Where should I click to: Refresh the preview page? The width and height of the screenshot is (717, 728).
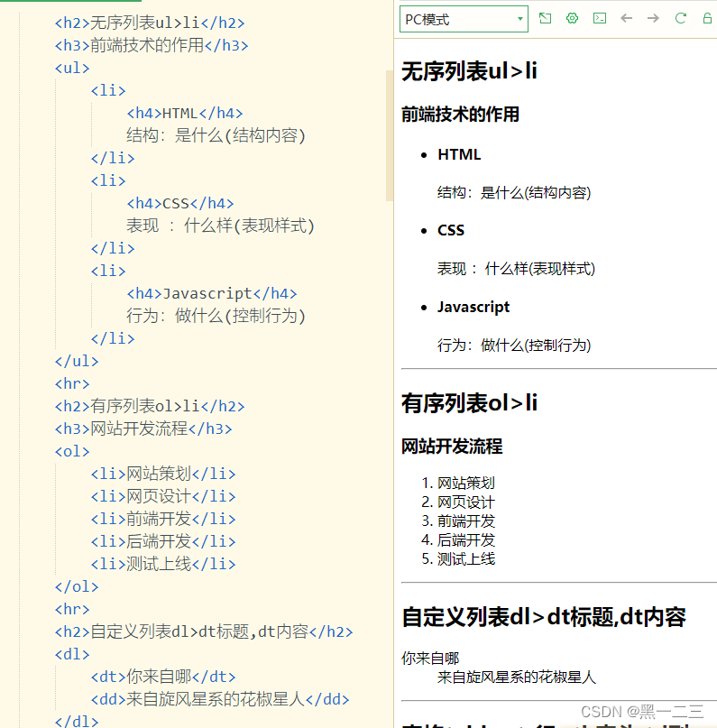pyautogui.click(x=681, y=19)
